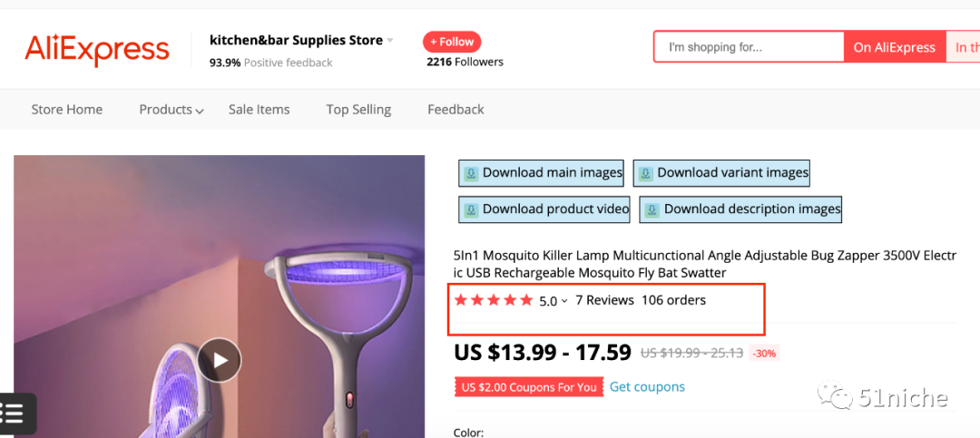Play the product video
Image resolution: width=980 pixels, height=438 pixels.
(220, 360)
